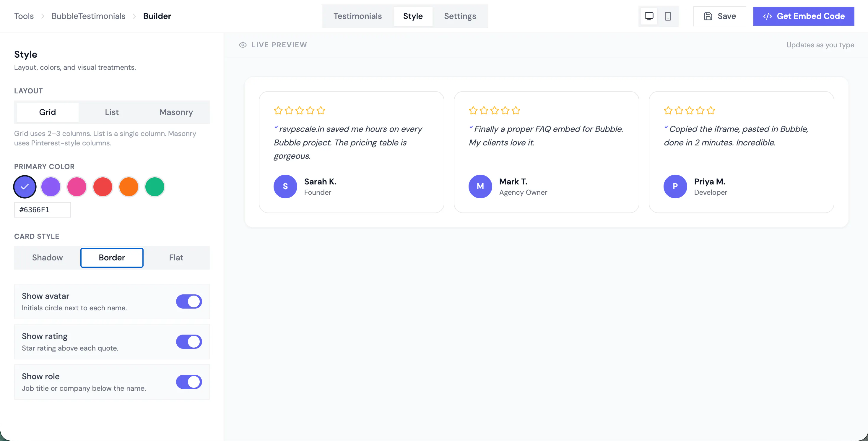Image resolution: width=868 pixels, height=441 pixels.
Task: Toggle Show rating switch
Action: 189,342
